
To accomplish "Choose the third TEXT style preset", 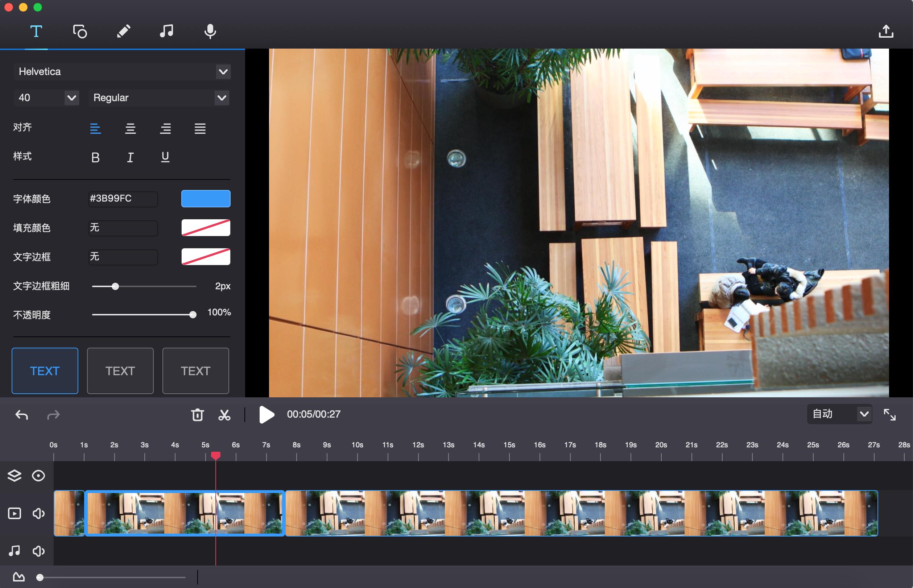I will tap(195, 371).
